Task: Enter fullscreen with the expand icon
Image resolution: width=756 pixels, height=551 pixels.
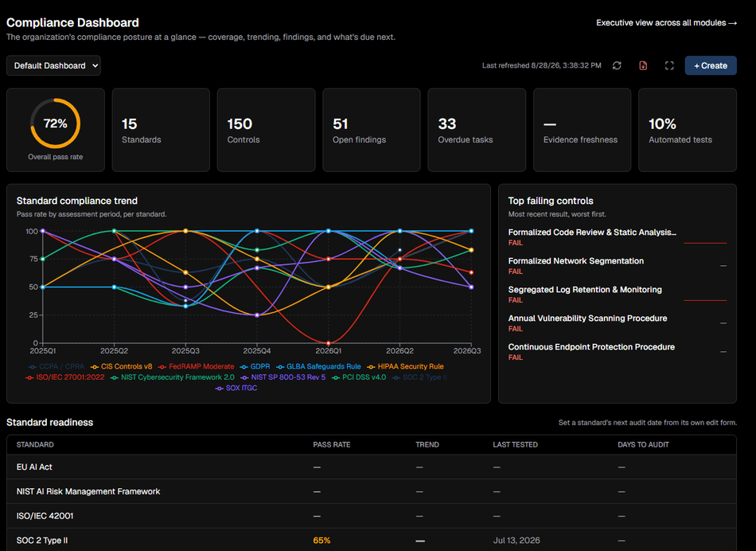Action: (669, 65)
